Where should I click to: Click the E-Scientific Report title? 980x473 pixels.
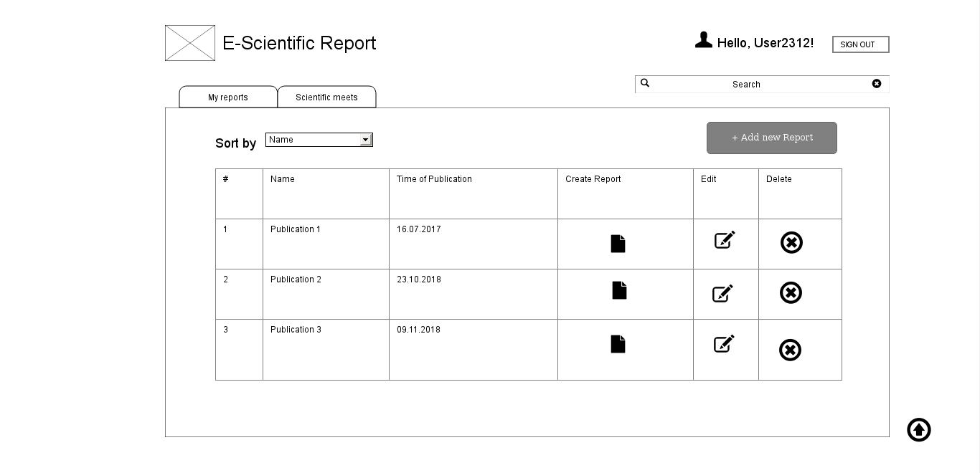pos(299,43)
